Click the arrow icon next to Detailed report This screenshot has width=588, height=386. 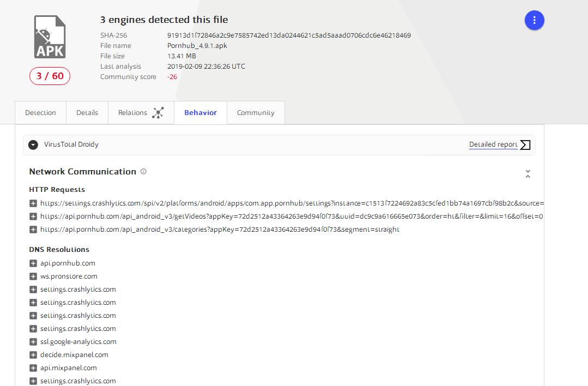[525, 145]
